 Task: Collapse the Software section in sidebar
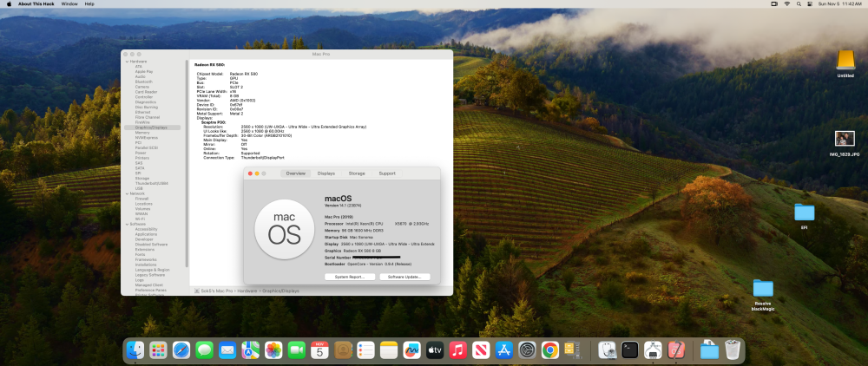[x=127, y=224]
